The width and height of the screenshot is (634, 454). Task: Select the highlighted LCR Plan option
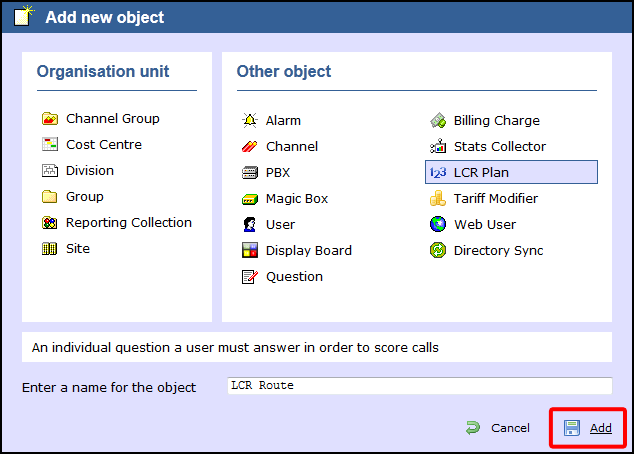point(481,173)
